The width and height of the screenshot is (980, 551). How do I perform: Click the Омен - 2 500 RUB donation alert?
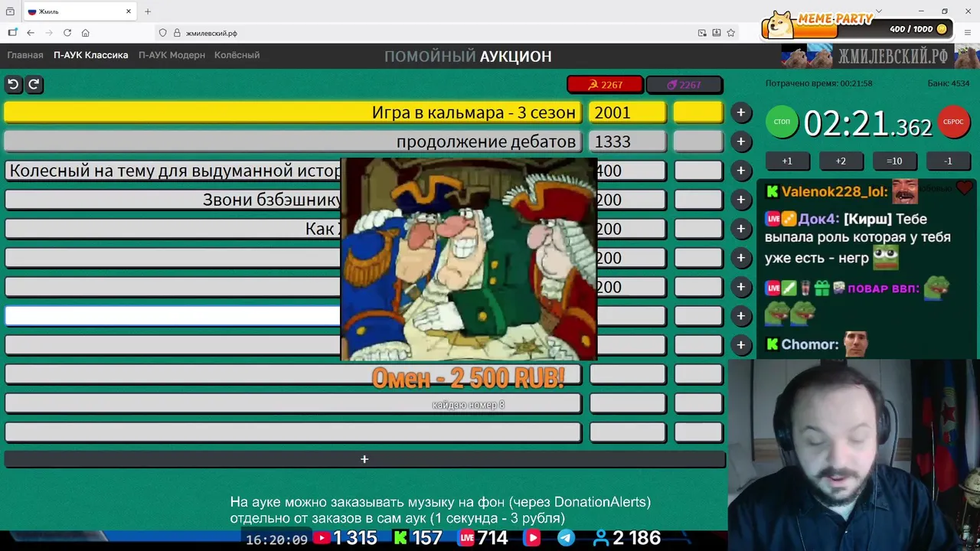pyautogui.click(x=468, y=377)
